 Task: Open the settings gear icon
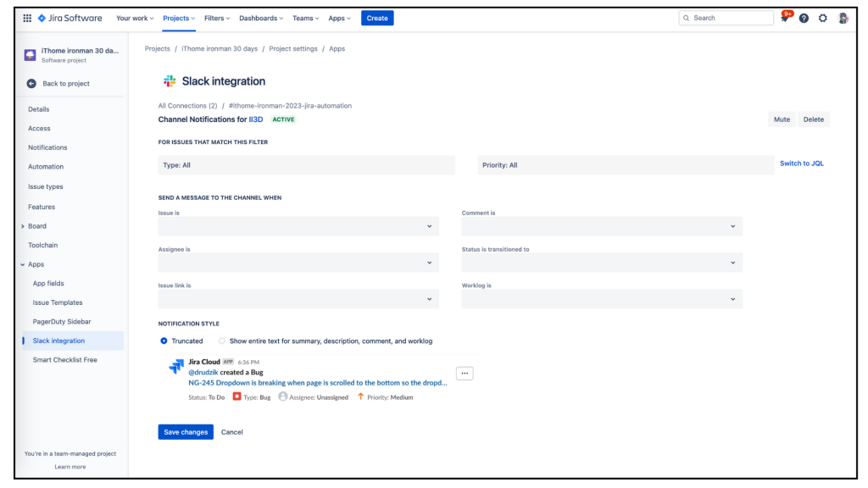point(823,19)
